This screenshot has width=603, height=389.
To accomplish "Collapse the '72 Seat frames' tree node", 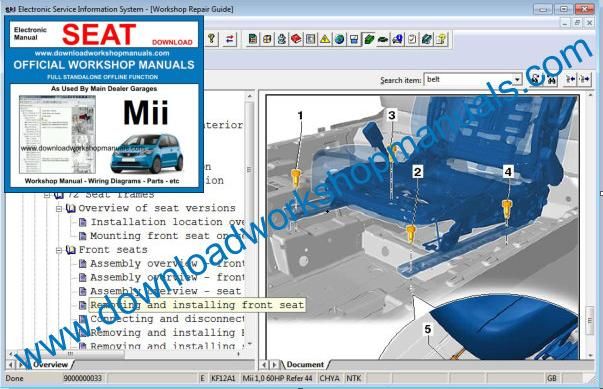I will pyautogui.click(x=47, y=195).
